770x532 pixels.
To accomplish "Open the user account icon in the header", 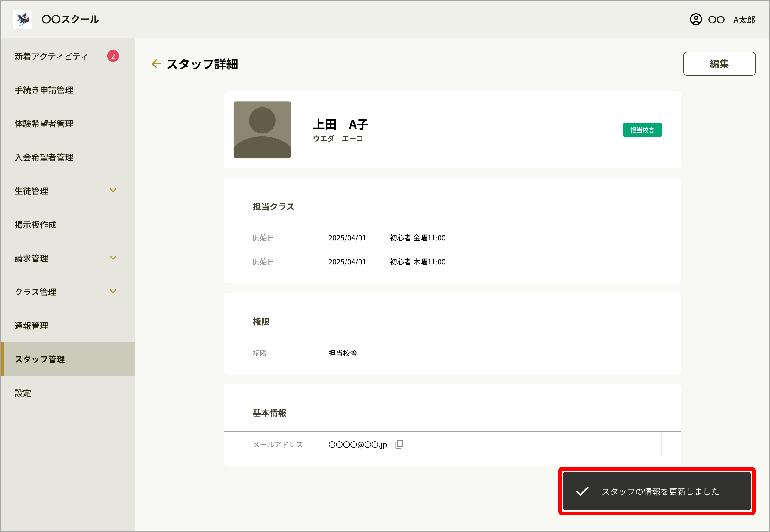I will click(x=696, y=19).
